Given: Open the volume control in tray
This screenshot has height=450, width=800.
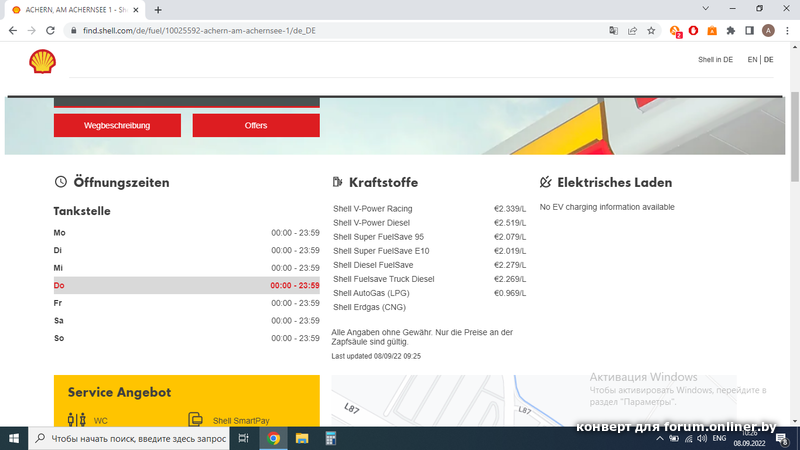Looking at the screenshot, I should [x=702, y=438].
